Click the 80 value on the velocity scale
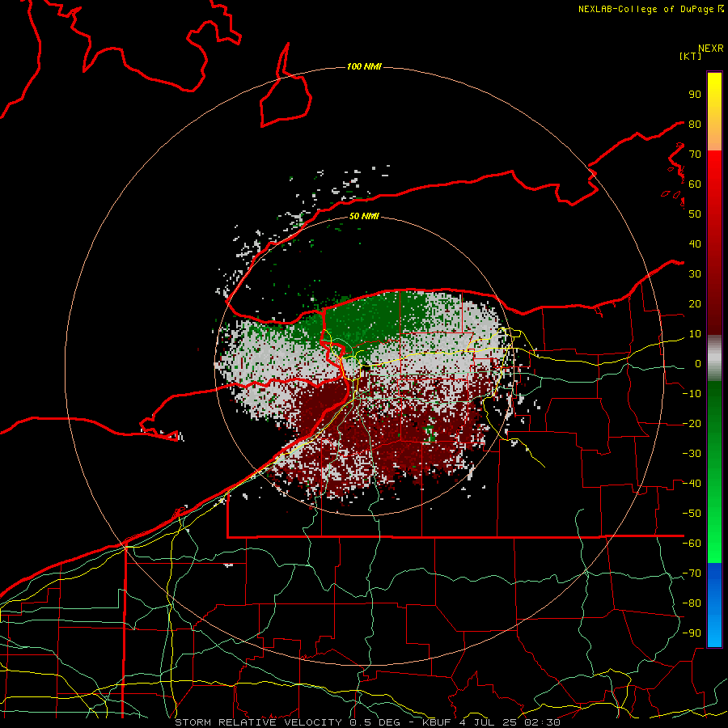 coord(695,124)
